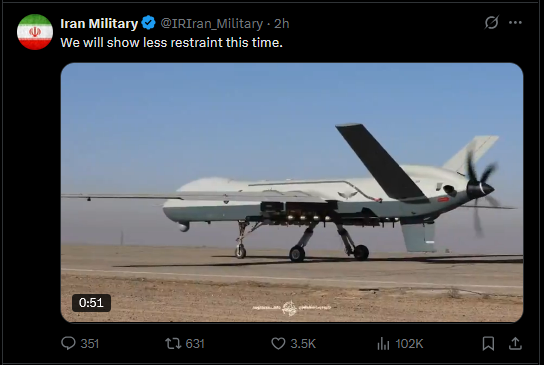Like the post with heart icon
The width and height of the screenshot is (544, 365).
(x=278, y=343)
